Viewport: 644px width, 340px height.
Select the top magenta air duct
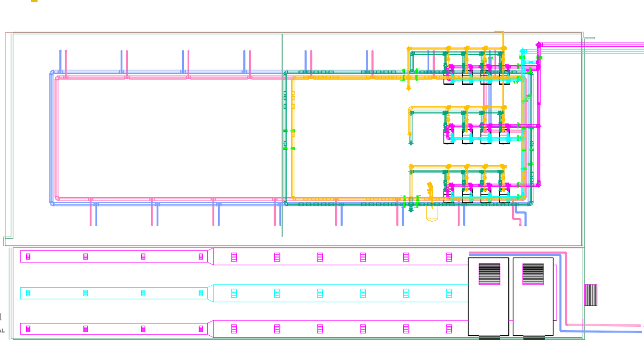[x=244, y=256]
